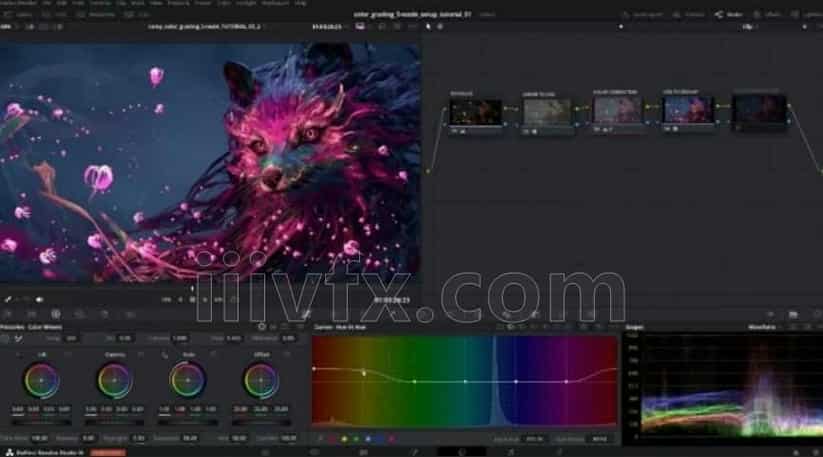The height and width of the screenshot is (457, 823).
Task: Open the Color page tab at the bottom
Action: pyautogui.click(x=461, y=452)
